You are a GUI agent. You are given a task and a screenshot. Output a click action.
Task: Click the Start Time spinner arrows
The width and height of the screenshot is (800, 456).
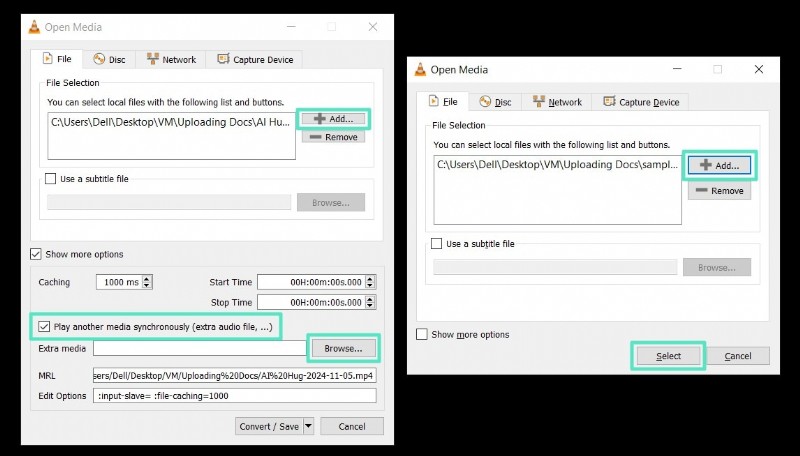point(371,282)
